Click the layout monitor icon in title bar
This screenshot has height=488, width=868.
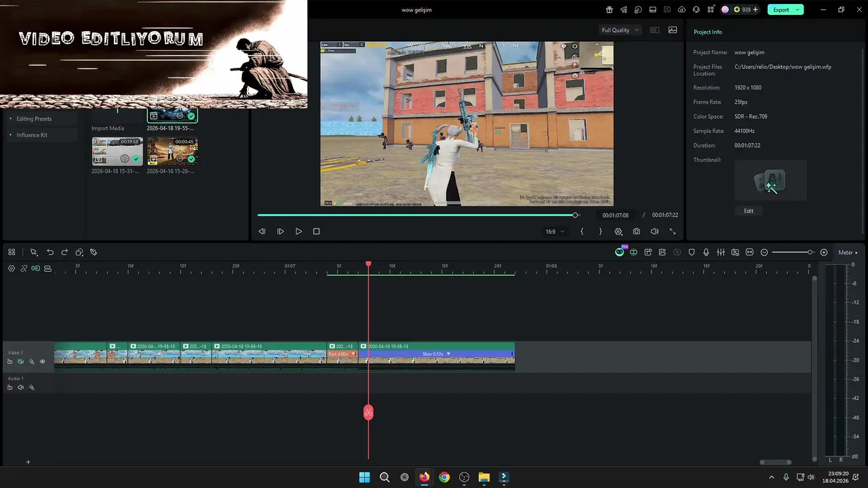(x=653, y=9)
